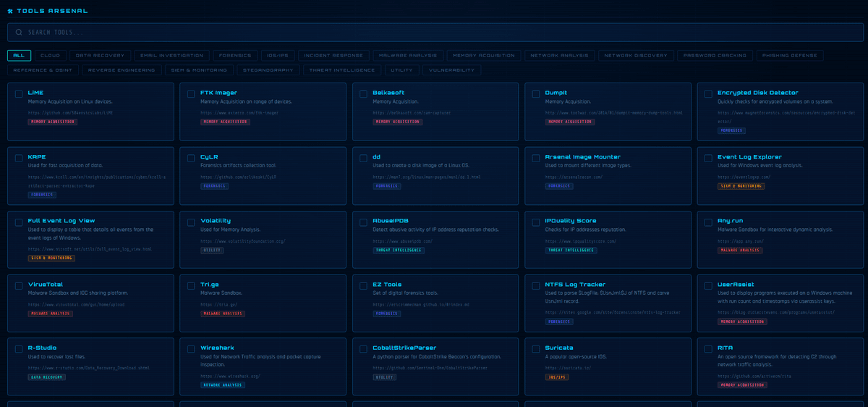
Task: Select the ALL filter tab
Action: 19,55
